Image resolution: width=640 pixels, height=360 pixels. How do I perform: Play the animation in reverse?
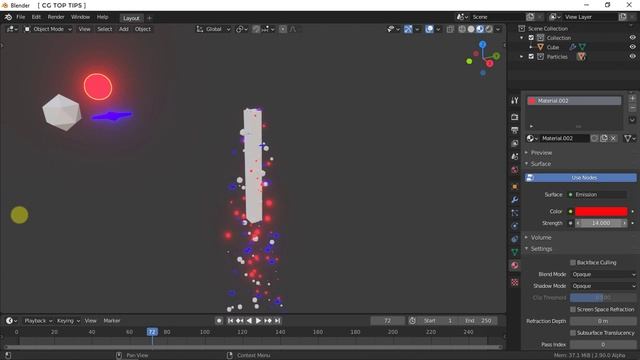[249, 321]
